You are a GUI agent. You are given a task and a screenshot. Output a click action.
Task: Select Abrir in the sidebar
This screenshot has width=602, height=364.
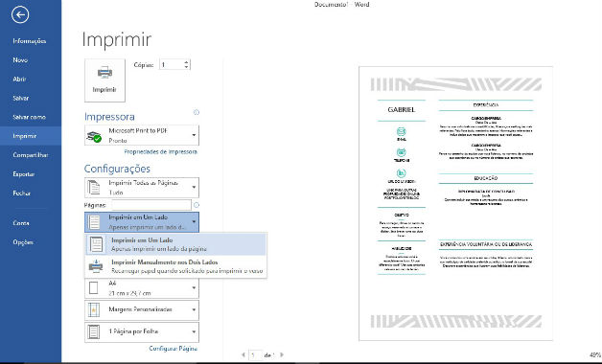(19, 79)
